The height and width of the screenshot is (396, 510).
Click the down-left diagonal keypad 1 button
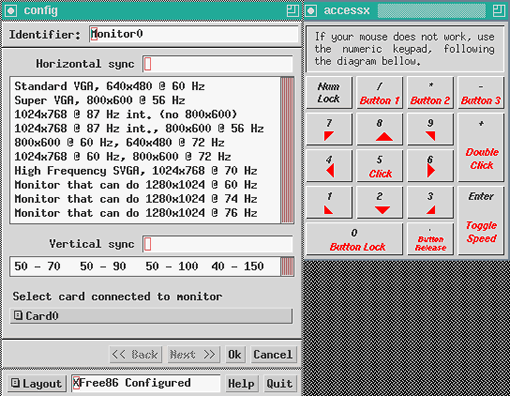(329, 202)
